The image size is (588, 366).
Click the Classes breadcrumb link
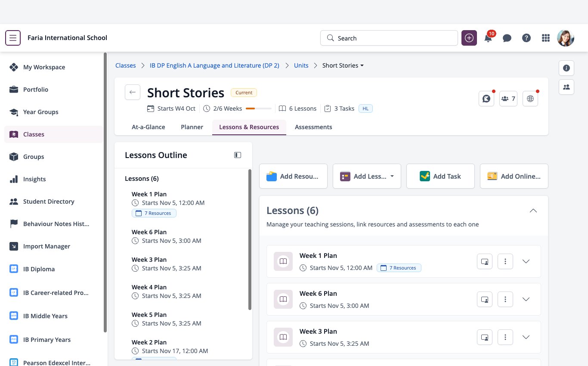(126, 65)
